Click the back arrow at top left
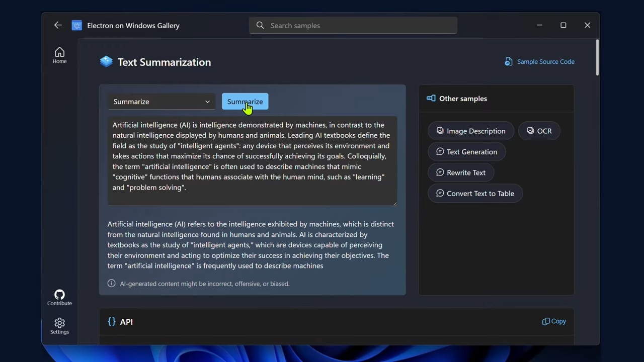Screen dimensions: 644x362 [x=58, y=25]
